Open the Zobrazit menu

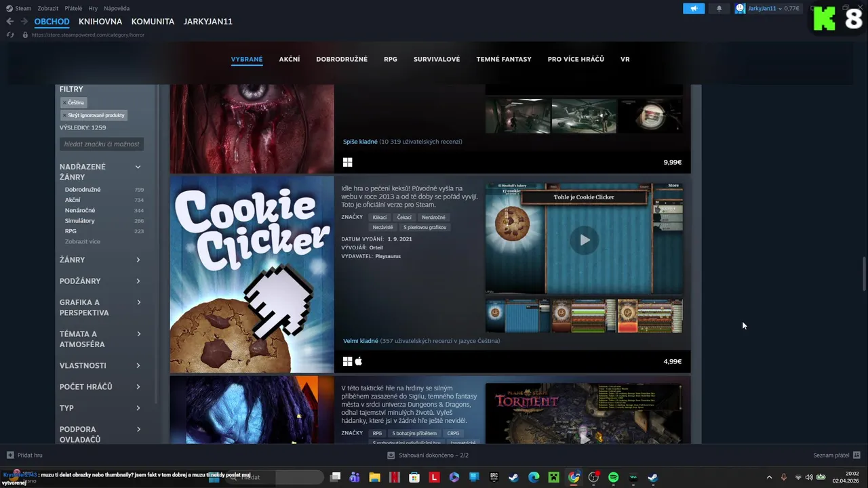pyautogui.click(x=48, y=9)
